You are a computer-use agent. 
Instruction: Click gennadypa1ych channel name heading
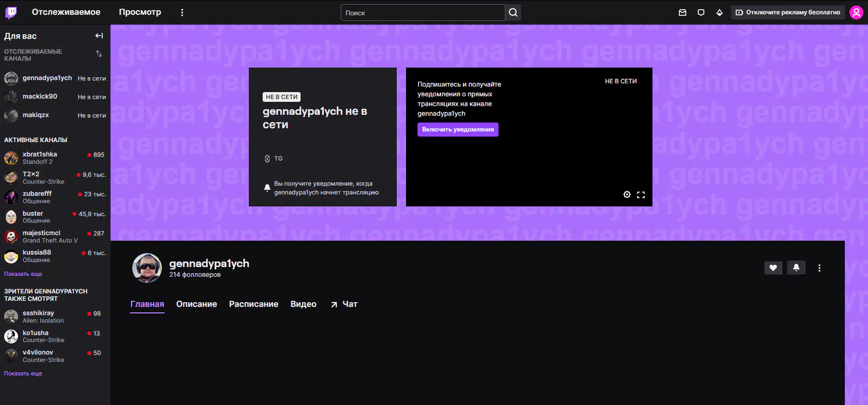(209, 263)
